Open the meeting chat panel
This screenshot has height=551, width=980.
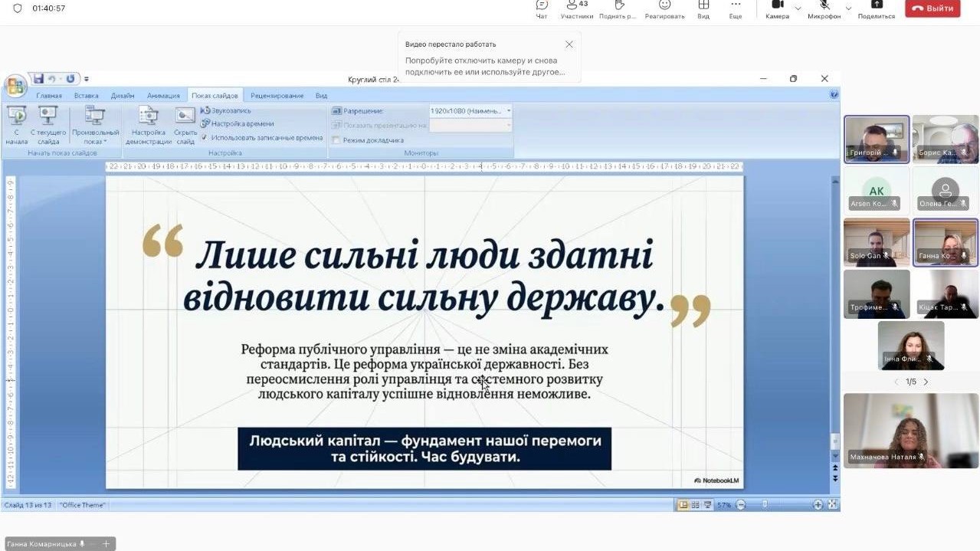[x=542, y=9]
